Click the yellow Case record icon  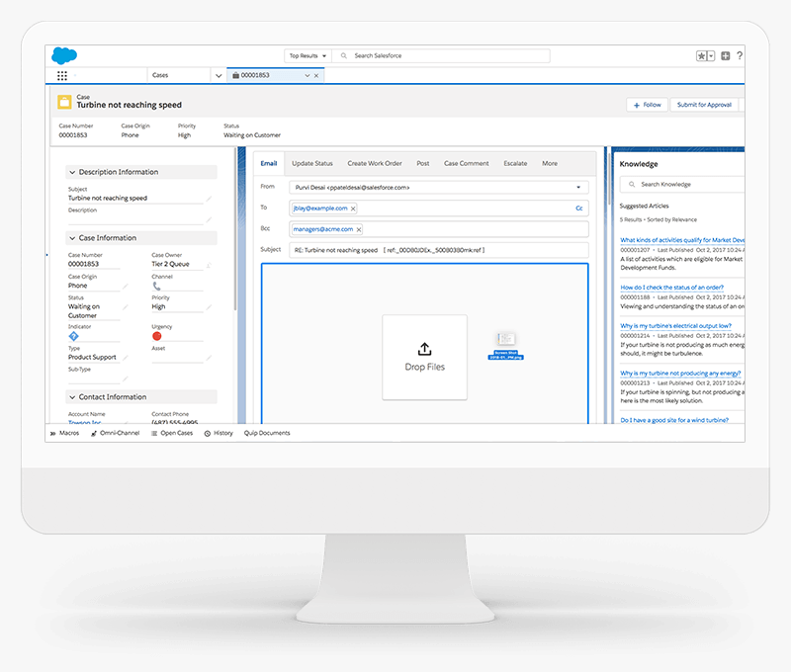(64, 102)
